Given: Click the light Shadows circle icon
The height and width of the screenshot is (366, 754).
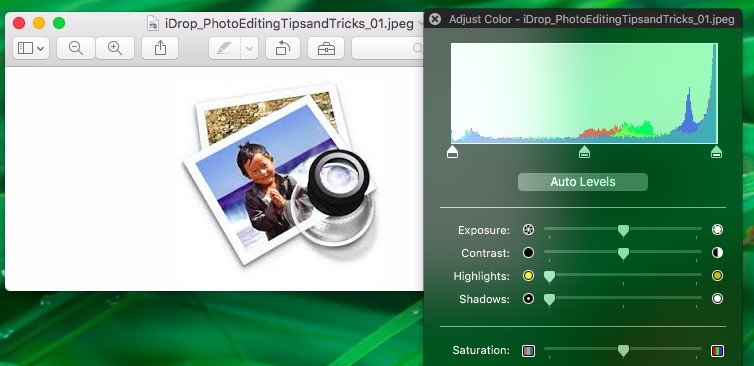Looking at the screenshot, I should (717, 299).
